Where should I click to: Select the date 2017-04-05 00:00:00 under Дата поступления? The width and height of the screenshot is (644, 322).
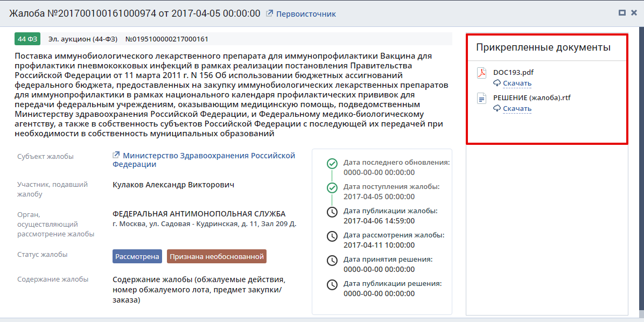[x=379, y=197]
